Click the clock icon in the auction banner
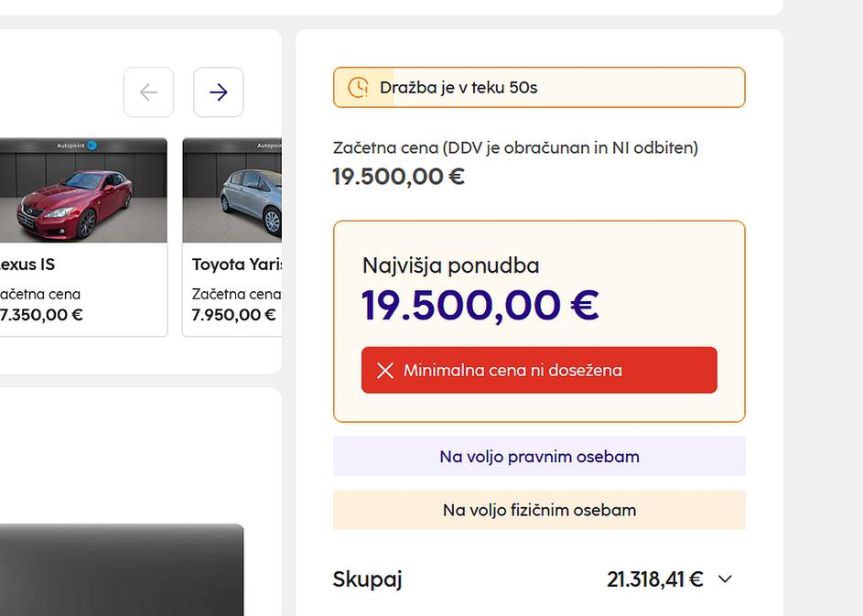Viewport: 863px width, 616px height. coord(358,88)
